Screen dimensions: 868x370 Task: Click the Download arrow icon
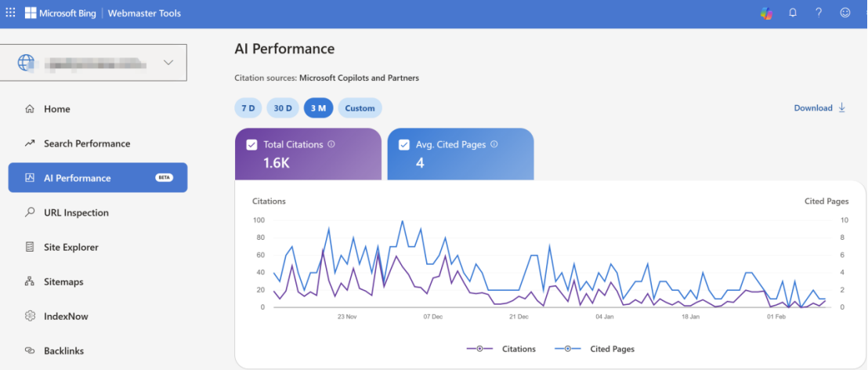pos(842,107)
